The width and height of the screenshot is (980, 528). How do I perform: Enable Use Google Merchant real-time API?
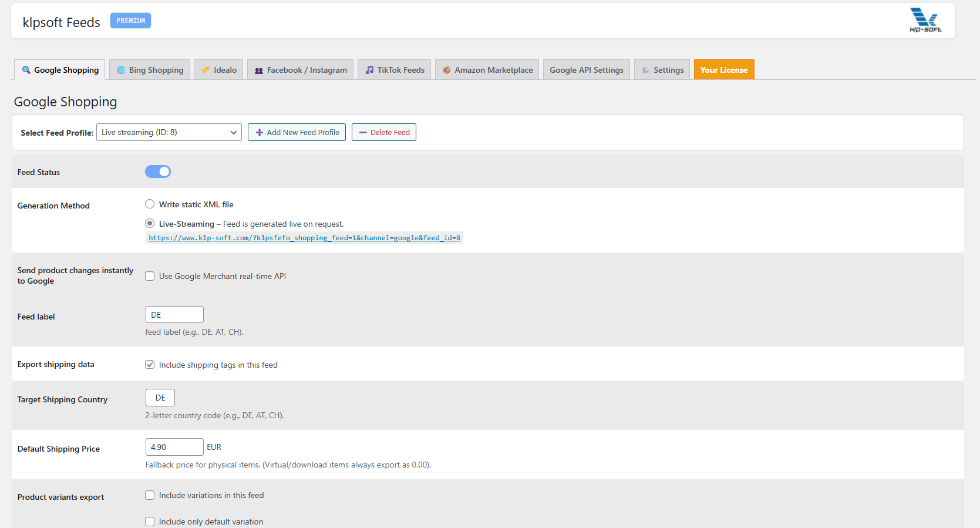point(150,276)
